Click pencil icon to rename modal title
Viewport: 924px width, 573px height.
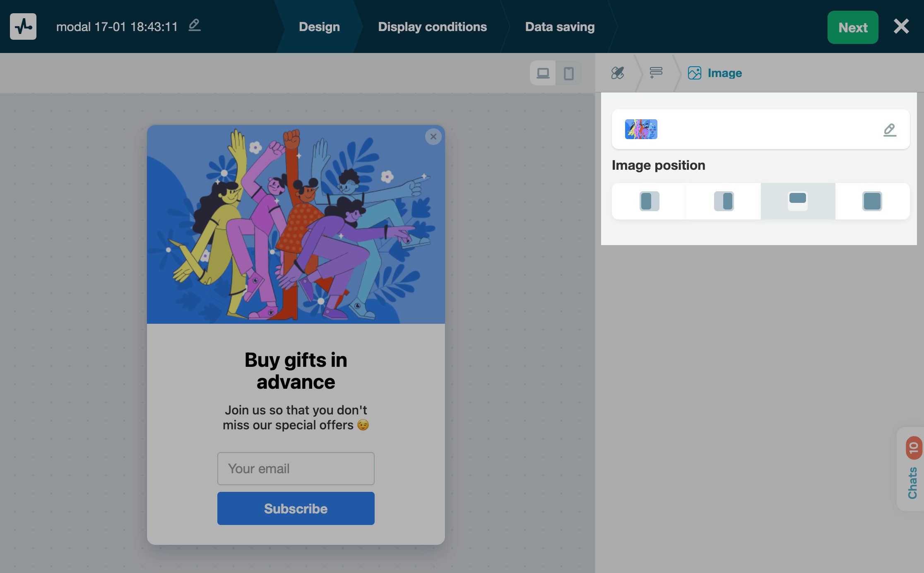coord(194,26)
